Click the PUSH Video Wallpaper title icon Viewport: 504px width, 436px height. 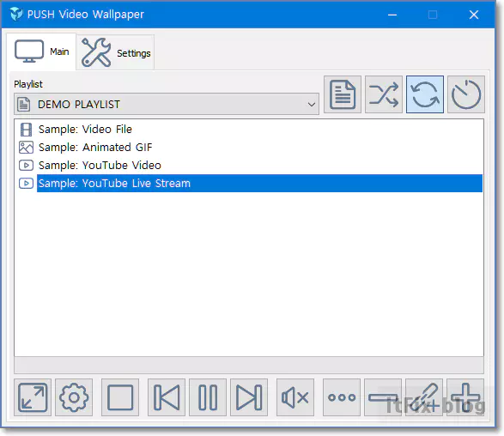click(16, 14)
